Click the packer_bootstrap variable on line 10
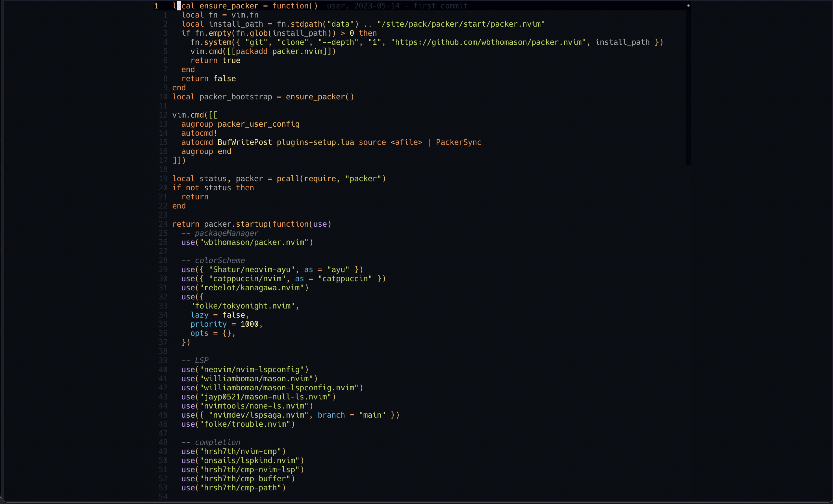 [235, 97]
